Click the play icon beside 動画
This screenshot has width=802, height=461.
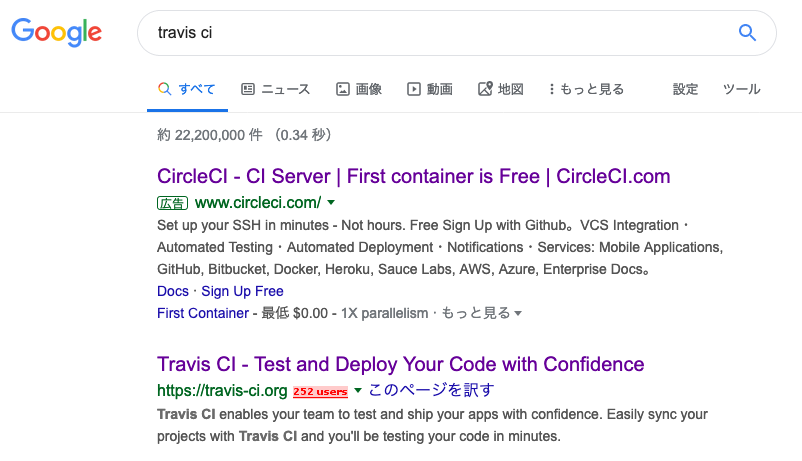click(x=413, y=89)
